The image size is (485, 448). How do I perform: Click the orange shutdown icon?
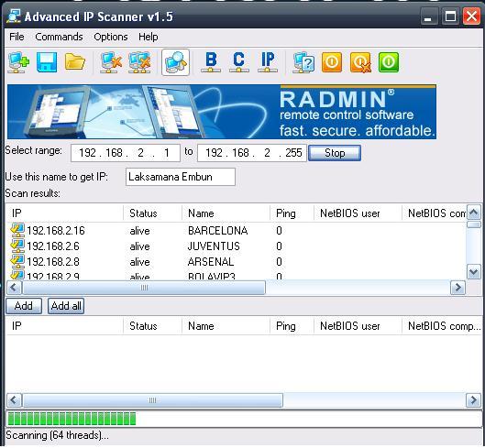(332, 62)
